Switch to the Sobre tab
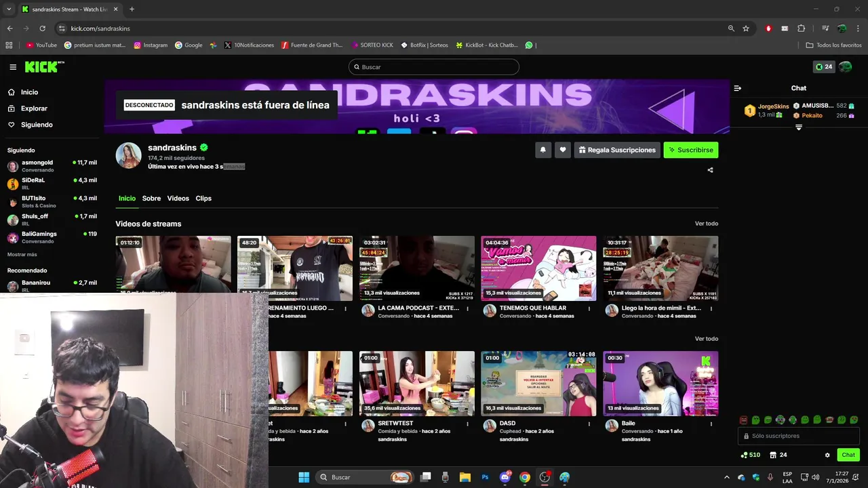The image size is (868, 488). coord(151,199)
